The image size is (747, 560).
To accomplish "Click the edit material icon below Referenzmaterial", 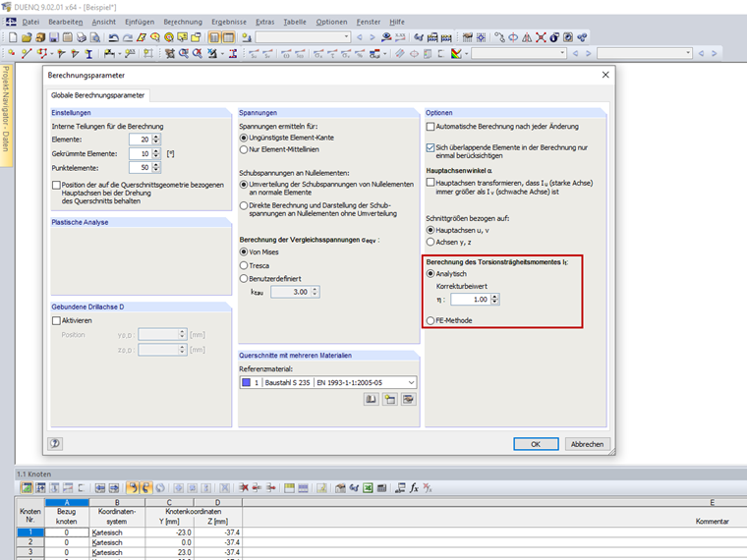I will pyautogui.click(x=408, y=399).
